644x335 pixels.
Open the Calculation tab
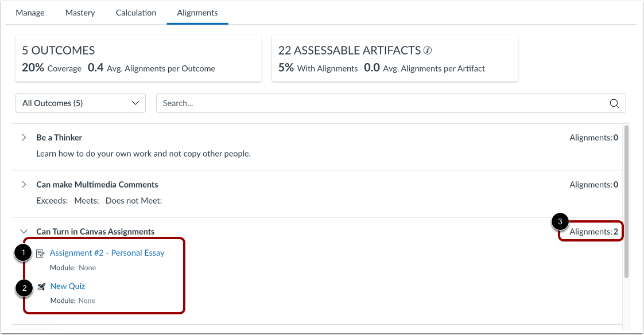coord(136,13)
